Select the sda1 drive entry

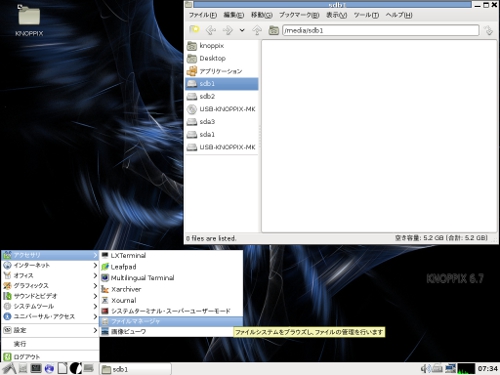pos(222,134)
